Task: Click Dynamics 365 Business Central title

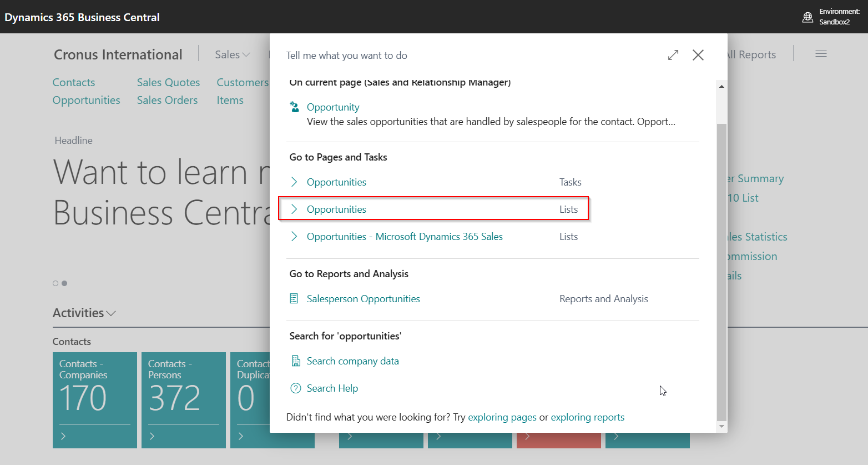Action: tap(82, 17)
